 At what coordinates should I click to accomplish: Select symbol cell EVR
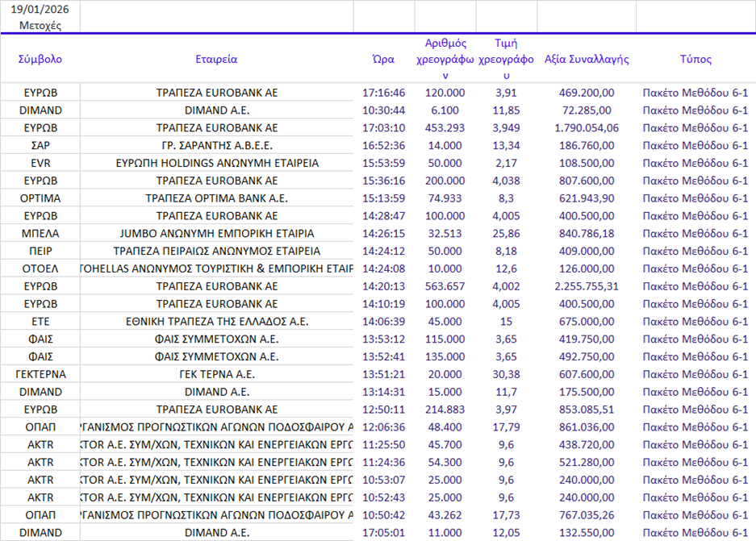[40, 164]
